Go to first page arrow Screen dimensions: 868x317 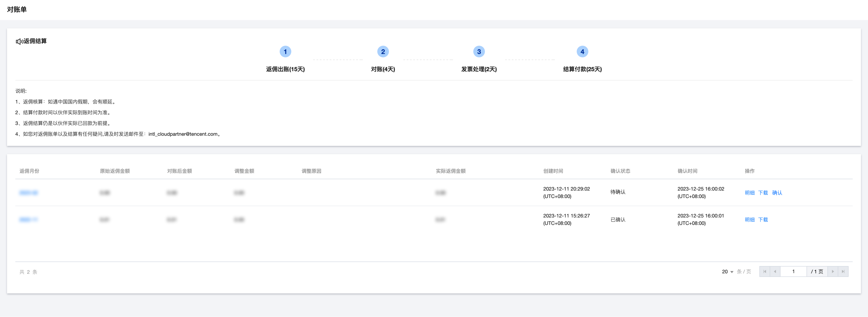[765, 271]
